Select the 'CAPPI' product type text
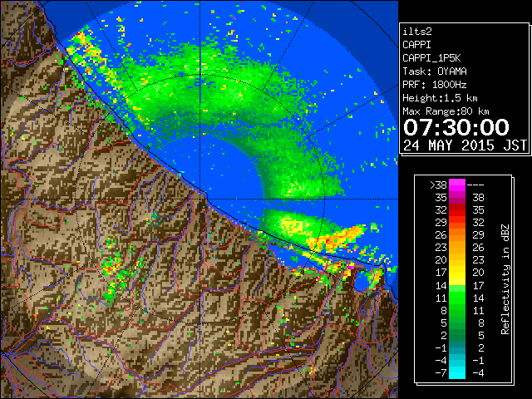Viewport: 532px width, 399px height. tap(416, 45)
